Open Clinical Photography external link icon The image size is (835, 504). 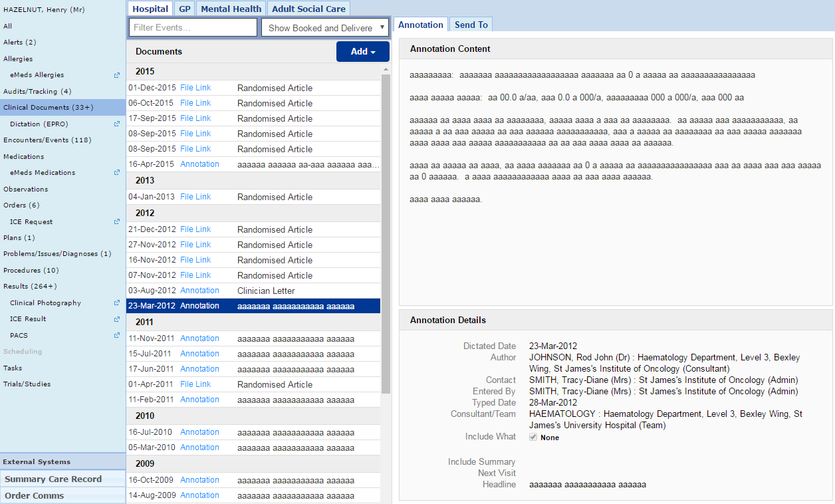pyautogui.click(x=117, y=303)
